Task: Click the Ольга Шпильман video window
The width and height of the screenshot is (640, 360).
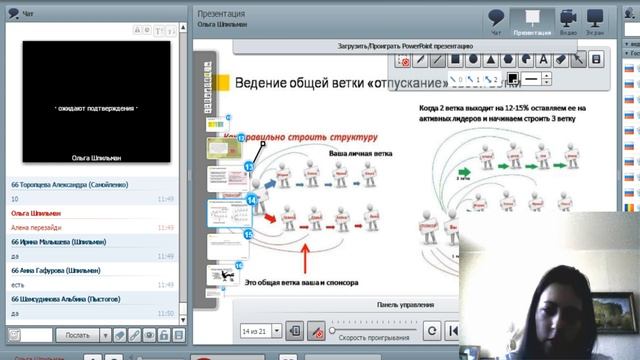Action: [x=96, y=102]
